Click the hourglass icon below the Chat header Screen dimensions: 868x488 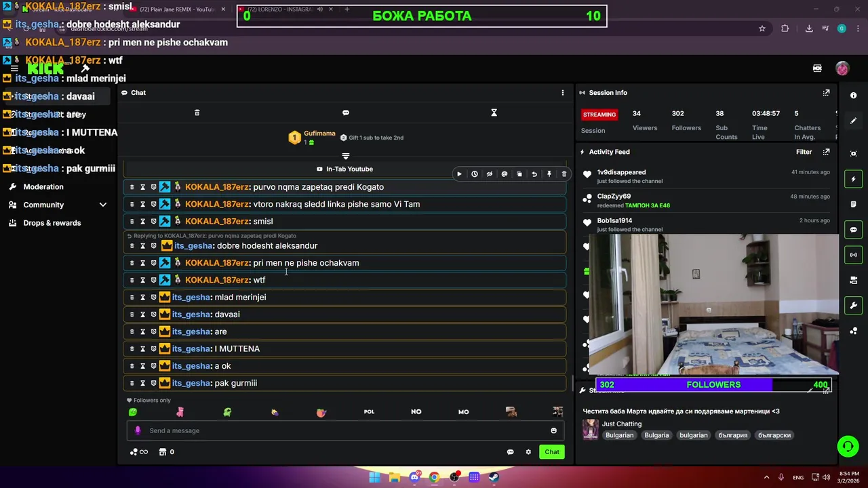(494, 113)
